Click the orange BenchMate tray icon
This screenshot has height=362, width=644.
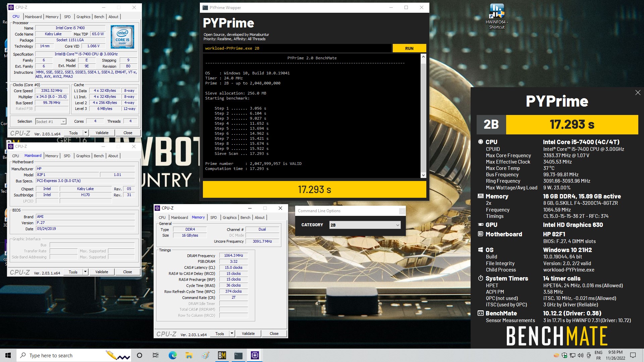(x=556, y=355)
